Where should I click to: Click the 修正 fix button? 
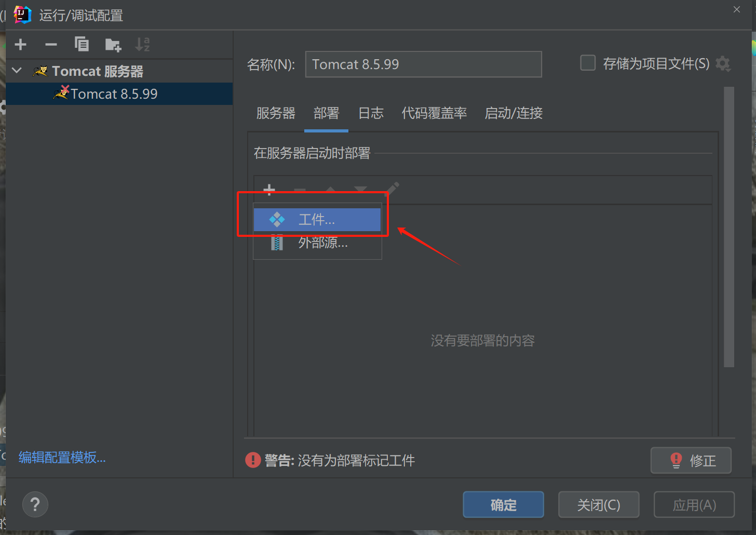(691, 460)
